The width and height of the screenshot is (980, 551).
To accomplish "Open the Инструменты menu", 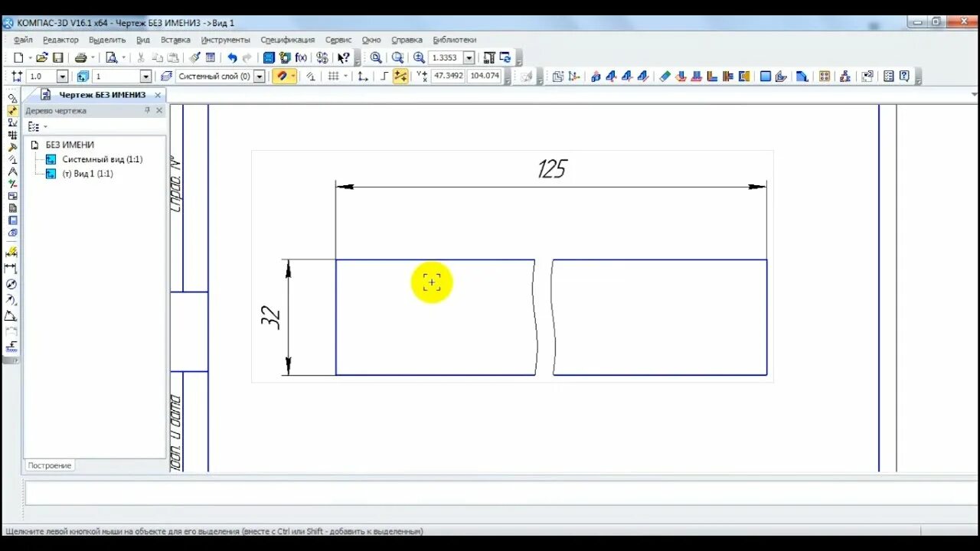I will 226,40.
